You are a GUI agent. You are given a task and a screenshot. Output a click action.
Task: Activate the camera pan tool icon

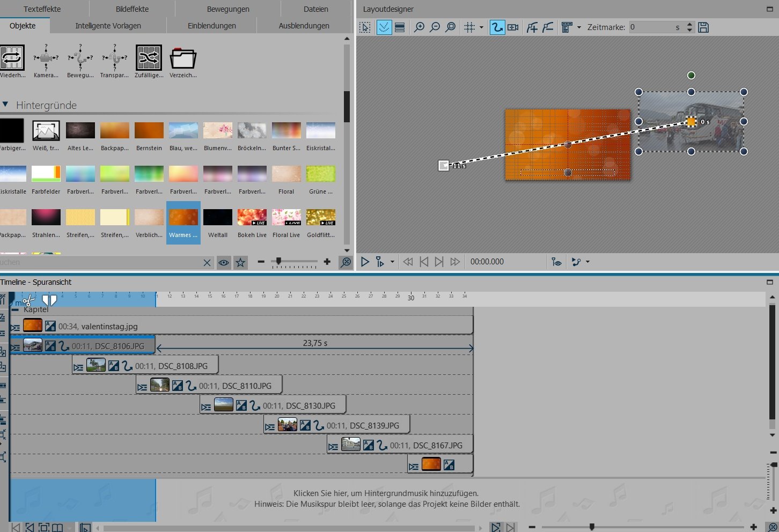[513, 27]
